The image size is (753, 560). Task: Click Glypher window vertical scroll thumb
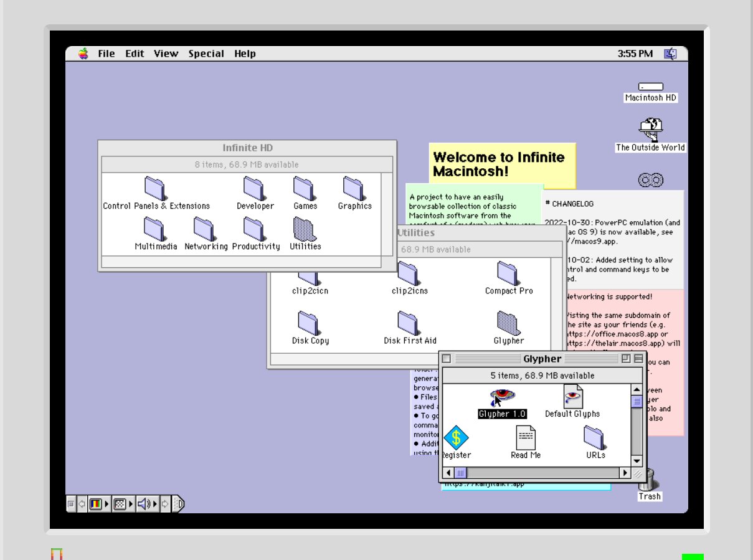click(637, 402)
